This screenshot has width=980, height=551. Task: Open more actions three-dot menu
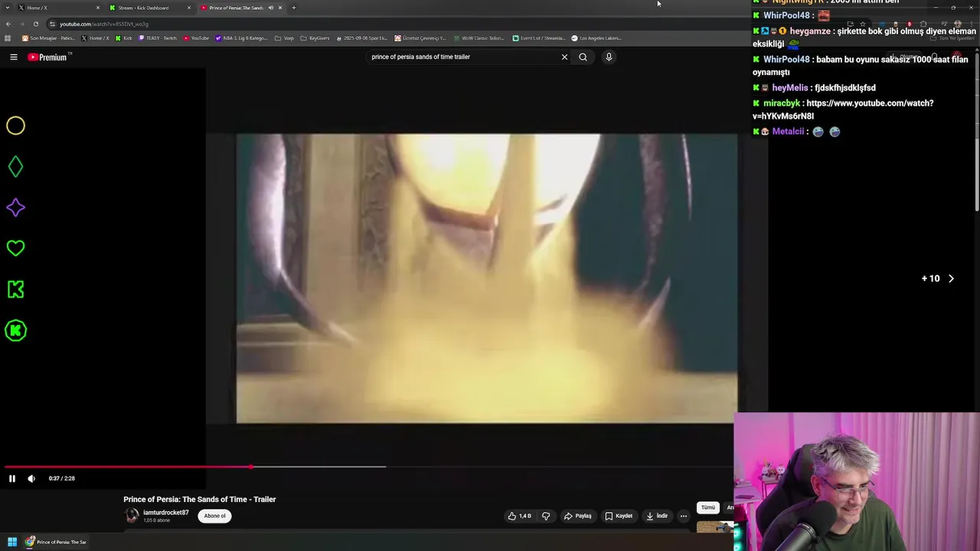pos(684,516)
